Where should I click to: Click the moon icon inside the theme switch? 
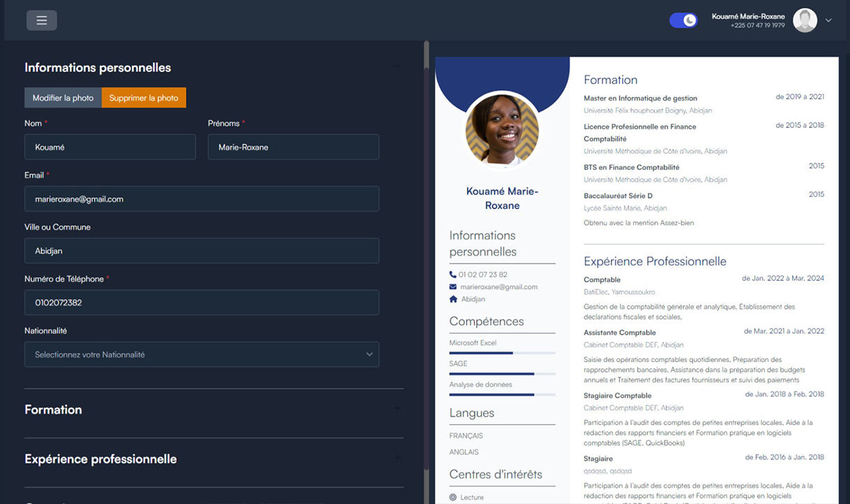tap(689, 20)
